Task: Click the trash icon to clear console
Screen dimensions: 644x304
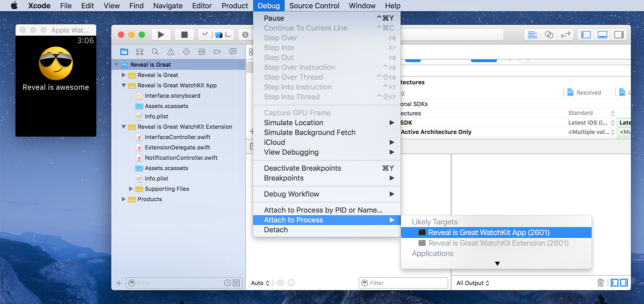Action: pyautogui.click(x=601, y=283)
